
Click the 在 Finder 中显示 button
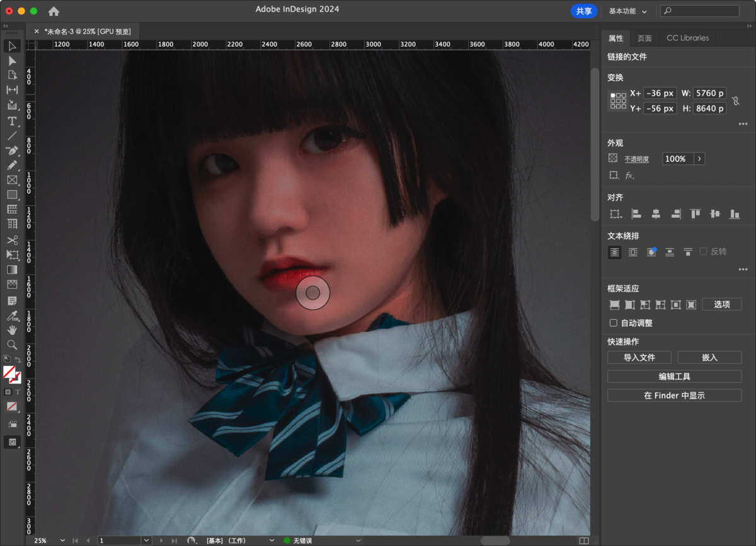tap(675, 395)
